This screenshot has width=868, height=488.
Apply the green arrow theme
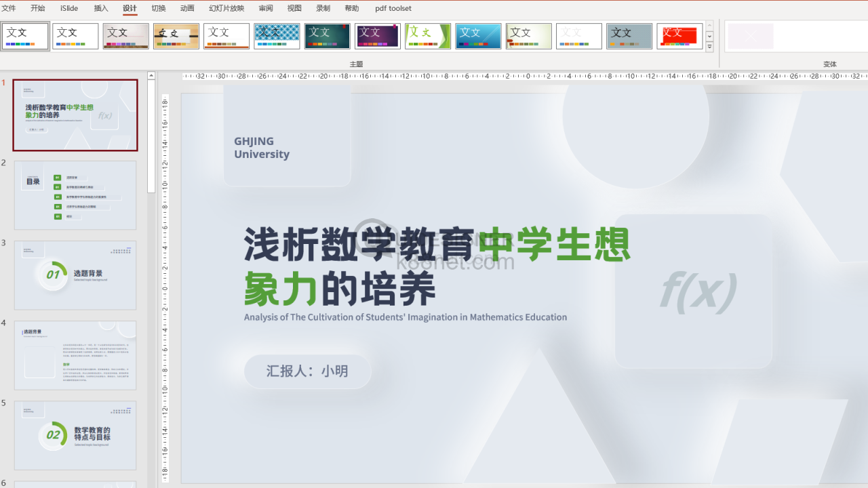[x=428, y=36]
